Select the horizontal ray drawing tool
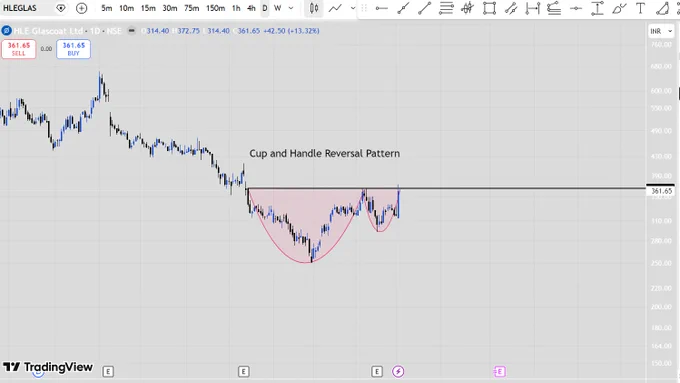680x383 pixels. (382, 8)
